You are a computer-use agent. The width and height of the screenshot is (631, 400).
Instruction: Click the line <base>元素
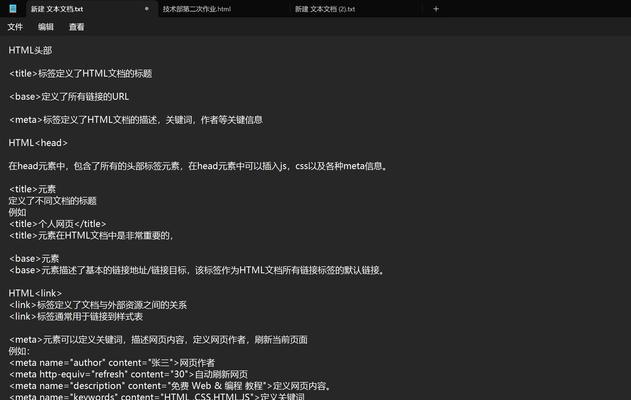[x=34, y=259]
